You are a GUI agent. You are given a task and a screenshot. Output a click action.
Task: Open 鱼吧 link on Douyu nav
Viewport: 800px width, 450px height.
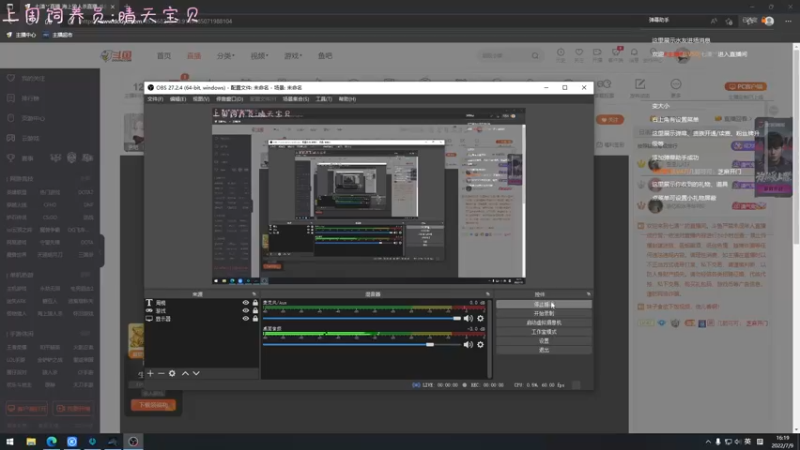tap(325, 56)
